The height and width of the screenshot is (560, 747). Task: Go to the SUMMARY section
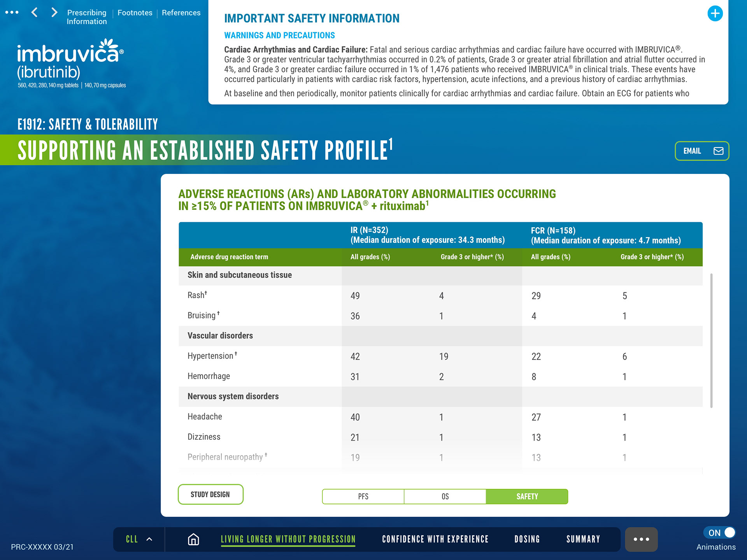point(583,539)
